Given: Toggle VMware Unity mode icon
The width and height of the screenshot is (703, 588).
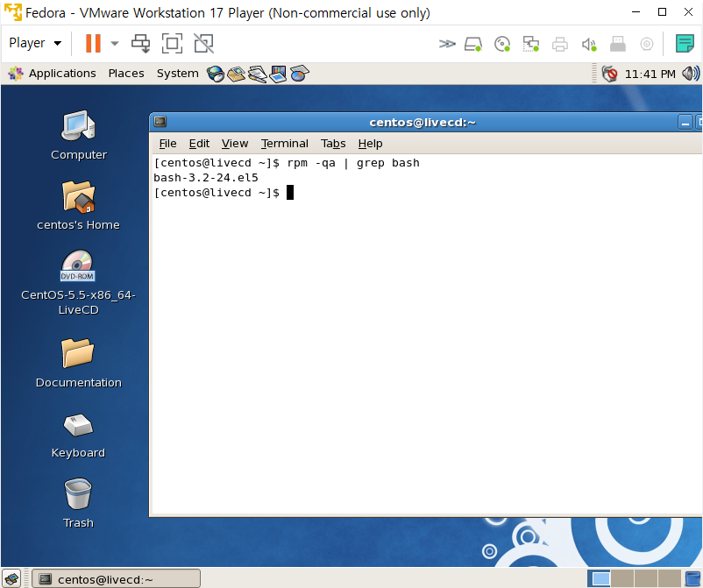Looking at the screenshot, I should tap(203, 44).
